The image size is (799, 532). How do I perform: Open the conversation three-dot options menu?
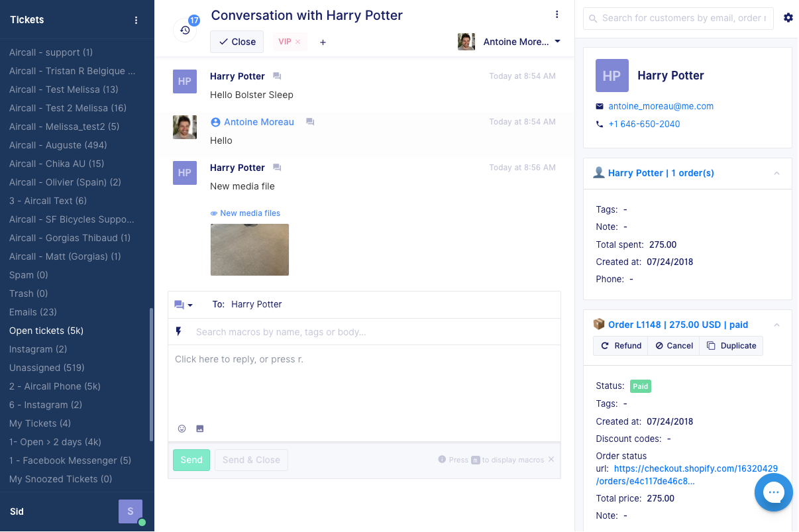[557, 15]
